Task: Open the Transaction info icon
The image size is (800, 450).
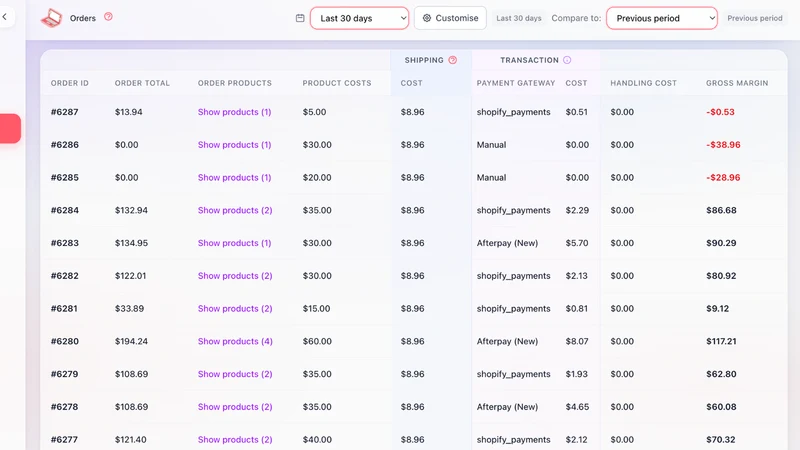Action: (x=567, y=60)
